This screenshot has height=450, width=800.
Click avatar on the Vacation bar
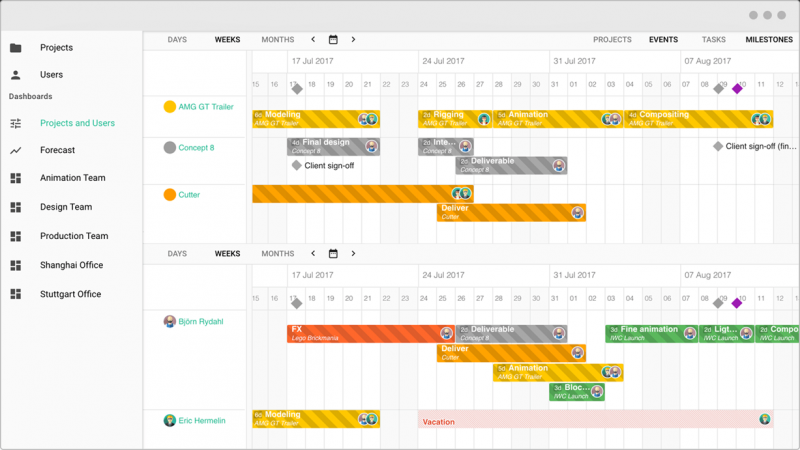click(764, 419)
